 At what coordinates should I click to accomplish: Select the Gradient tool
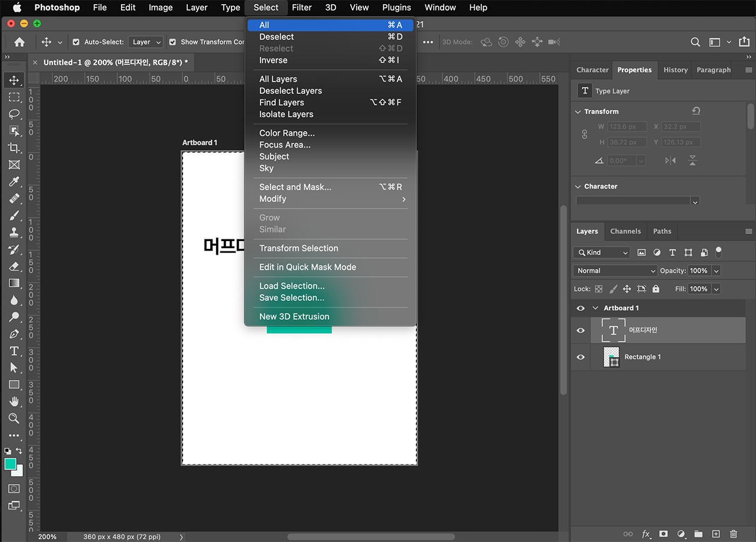[x=14, y=283]
